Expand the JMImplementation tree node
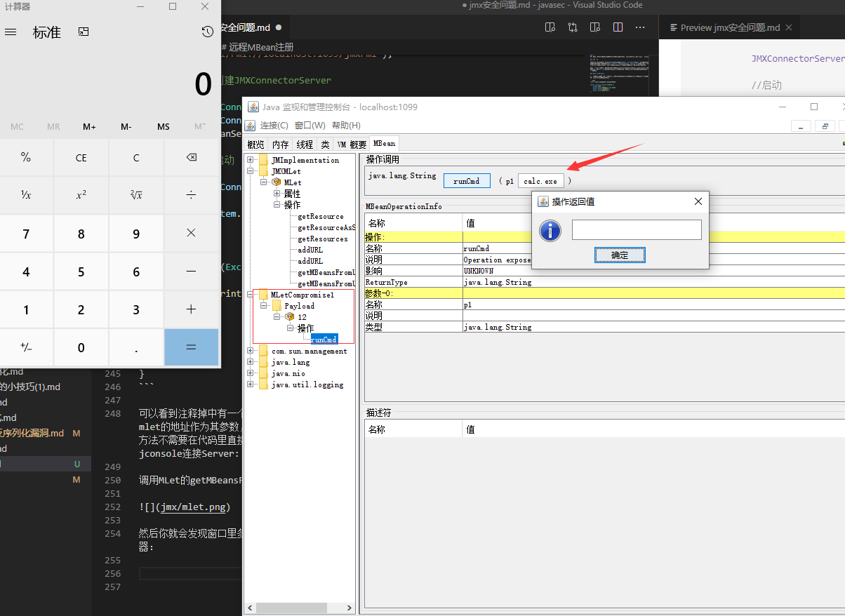This screenshot has height=616, width=845. (x=250, y=160)
